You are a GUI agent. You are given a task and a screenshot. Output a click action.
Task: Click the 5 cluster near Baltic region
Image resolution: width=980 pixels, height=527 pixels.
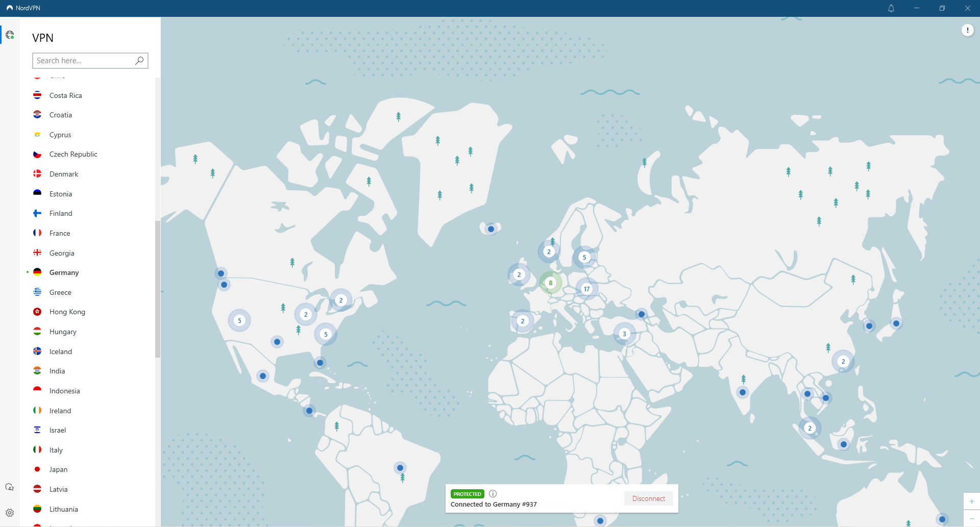click(x=584, y=257)
